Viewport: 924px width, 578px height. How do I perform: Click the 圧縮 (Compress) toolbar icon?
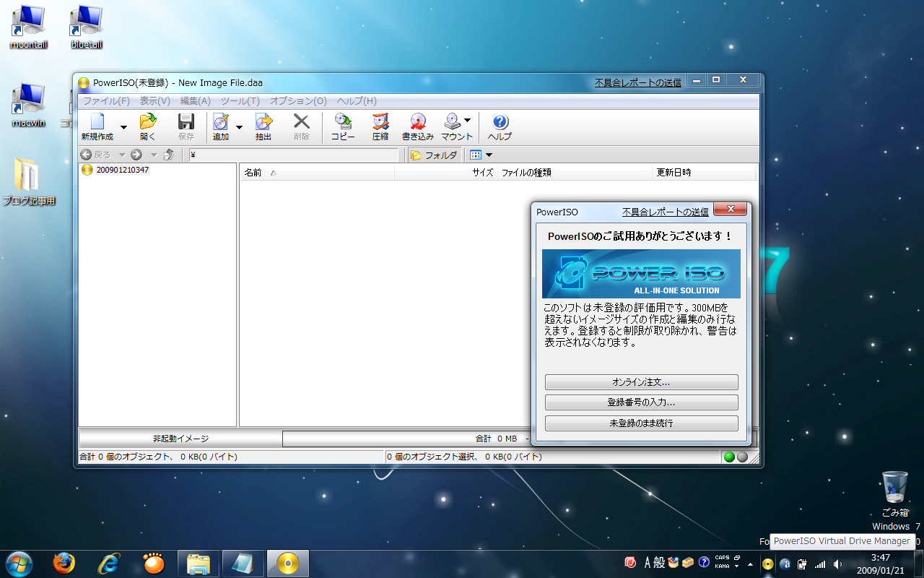tap(380, 122)
